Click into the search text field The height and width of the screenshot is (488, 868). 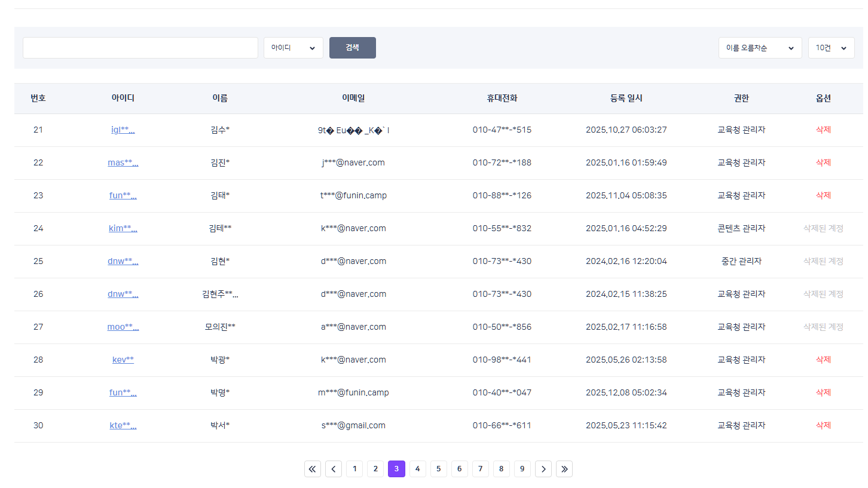(140, 48)
